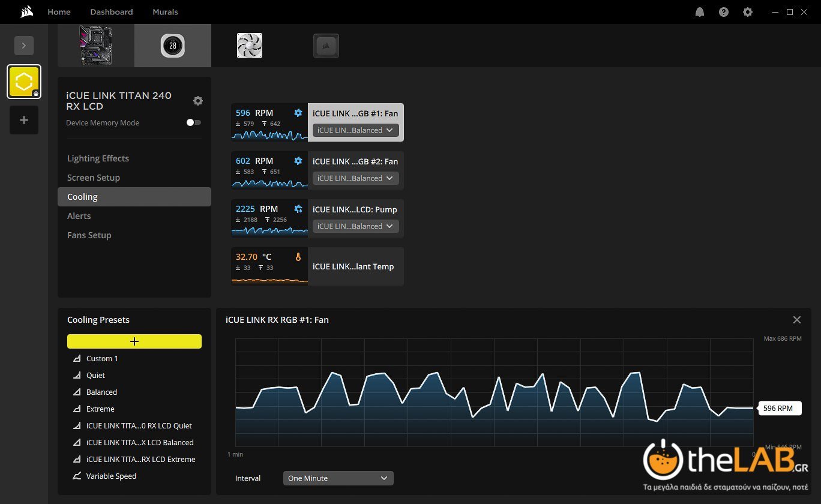Viewport: 821px width, 504px height.
Task: Open preset dropdown for the Pump
Action: [355, 226]
